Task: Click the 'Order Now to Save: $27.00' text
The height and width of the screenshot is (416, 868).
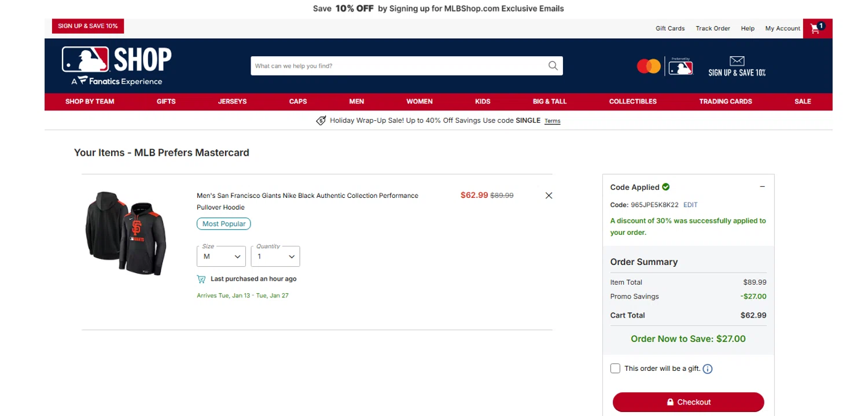Action: click(x=688, y=339)
